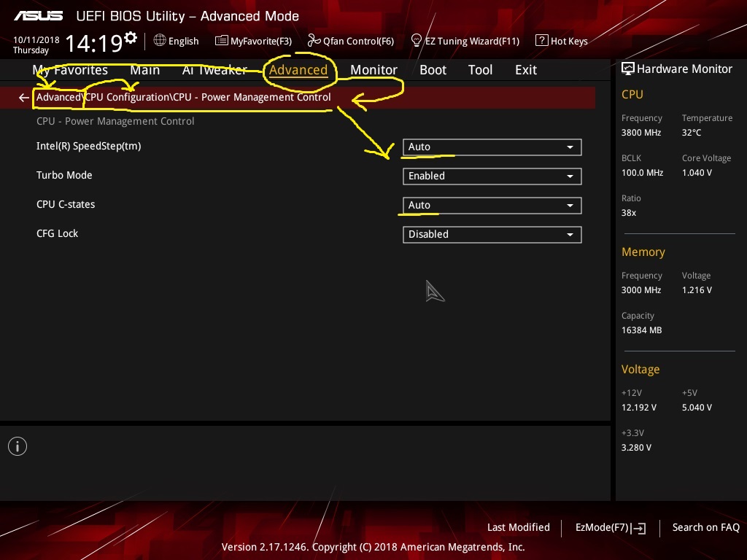The image size is (747, 560).
Task: Launch EZ Tuning Wizard(F11)
Action: [x=465, y=41]
